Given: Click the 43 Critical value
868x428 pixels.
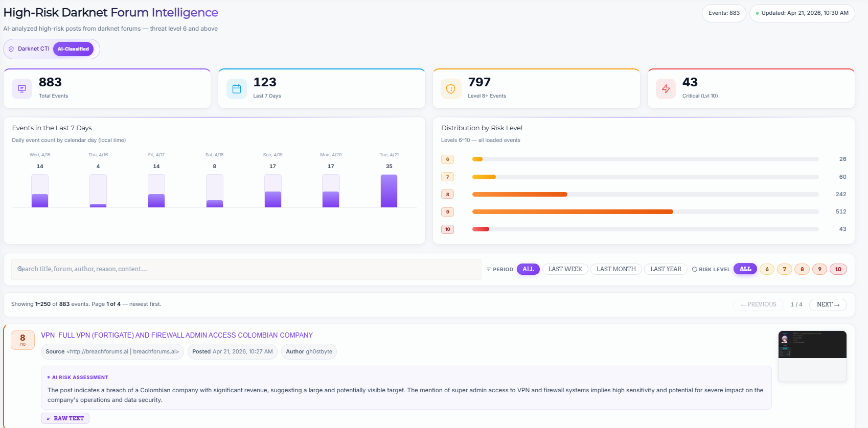Looking at the screenshot, I should click(x=690, y=82).
